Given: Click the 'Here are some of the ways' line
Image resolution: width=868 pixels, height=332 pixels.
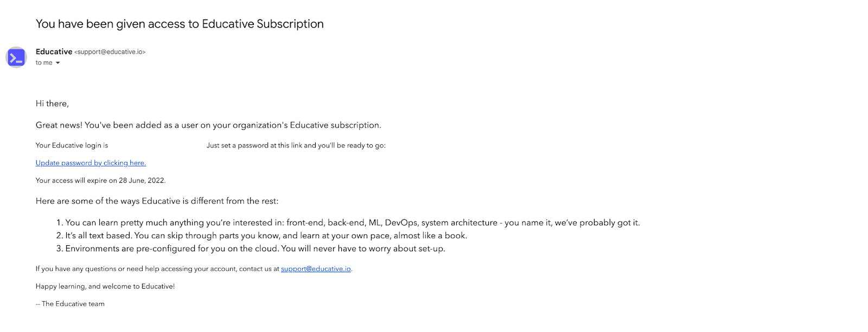Looking at the screenshot, I should click(x=157, y=201).
